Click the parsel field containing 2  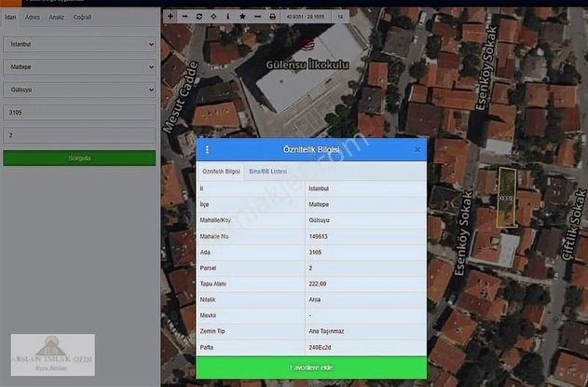79,135
